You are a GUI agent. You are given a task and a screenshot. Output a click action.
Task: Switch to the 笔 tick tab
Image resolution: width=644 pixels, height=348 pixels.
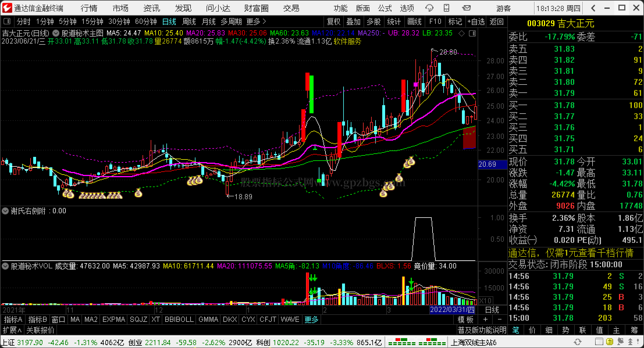(x=516, y=330)
